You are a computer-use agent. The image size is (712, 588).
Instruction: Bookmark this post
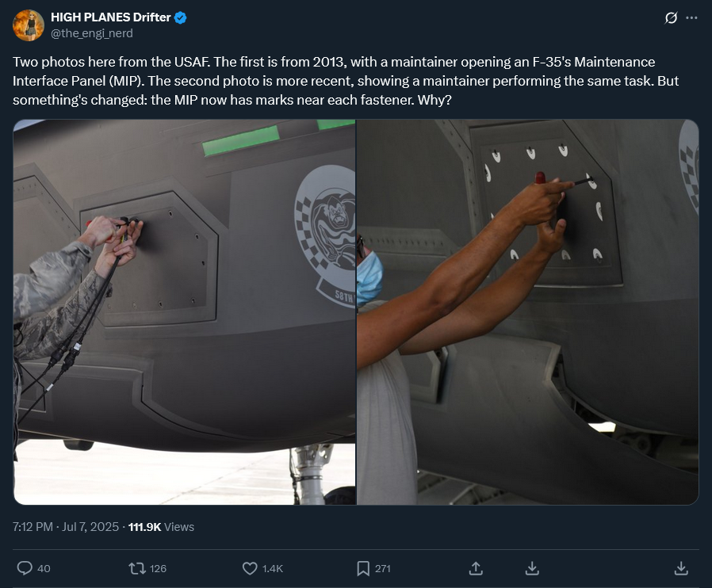(363, 568)
